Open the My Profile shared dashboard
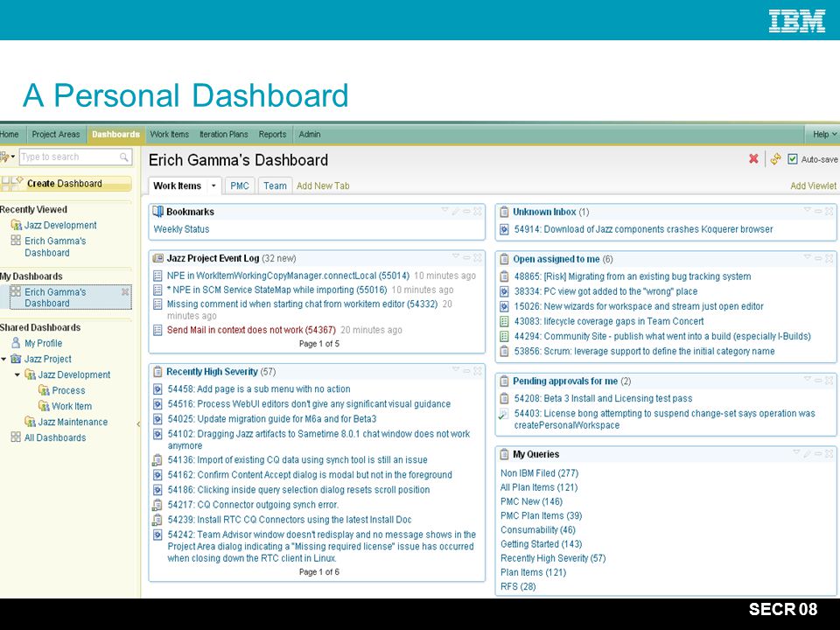 pos(43,343)
